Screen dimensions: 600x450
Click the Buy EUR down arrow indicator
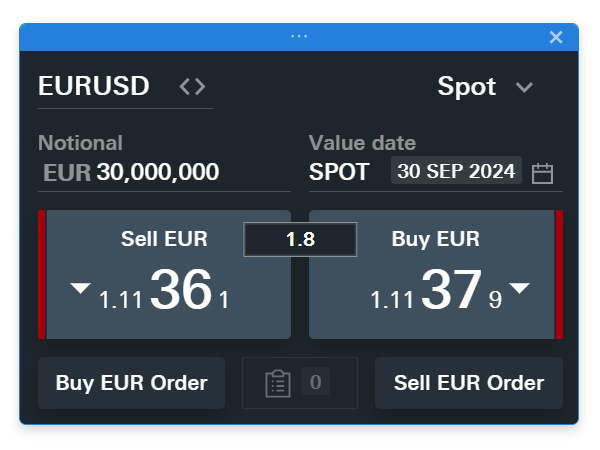[x=519, y=289]
